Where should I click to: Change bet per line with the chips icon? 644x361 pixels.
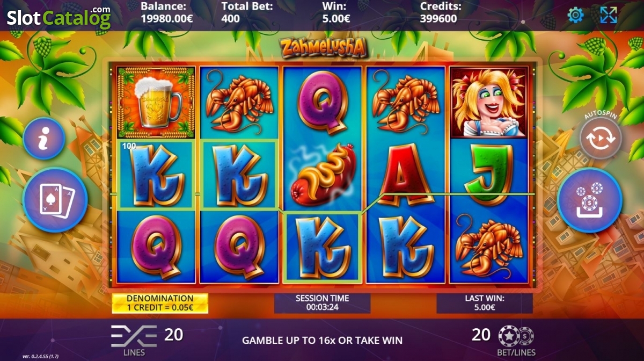coord(516,336)
